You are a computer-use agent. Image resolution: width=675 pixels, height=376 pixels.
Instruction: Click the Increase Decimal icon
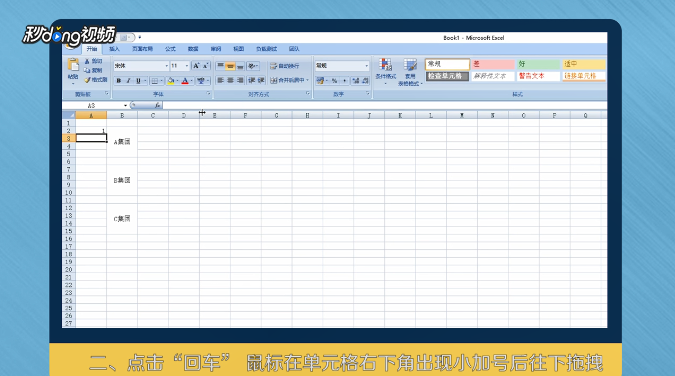coord(356,81)
